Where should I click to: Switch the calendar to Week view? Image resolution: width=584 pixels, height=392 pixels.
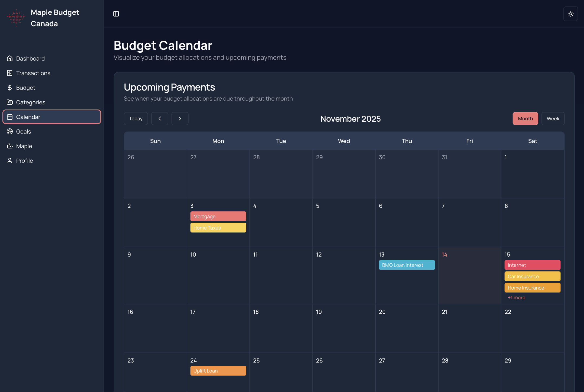tap(553, 118)
